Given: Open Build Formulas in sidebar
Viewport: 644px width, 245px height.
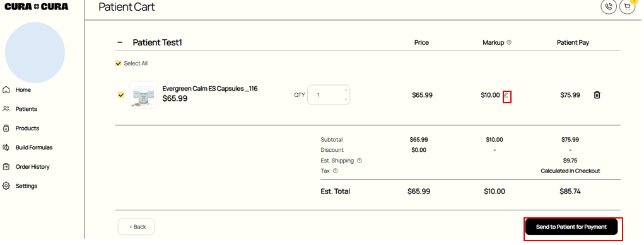Looking at the screenshot, I should coord(34,147).
